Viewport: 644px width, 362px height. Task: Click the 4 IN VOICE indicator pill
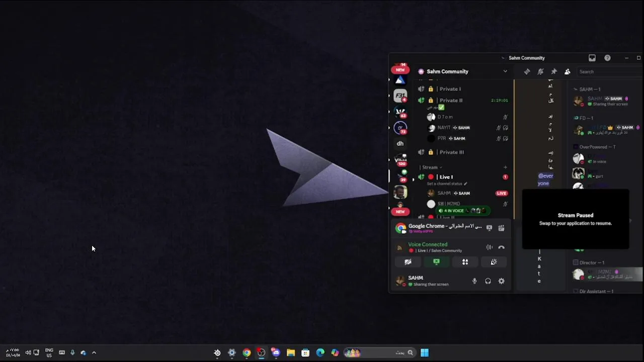[x=463, y=211]
